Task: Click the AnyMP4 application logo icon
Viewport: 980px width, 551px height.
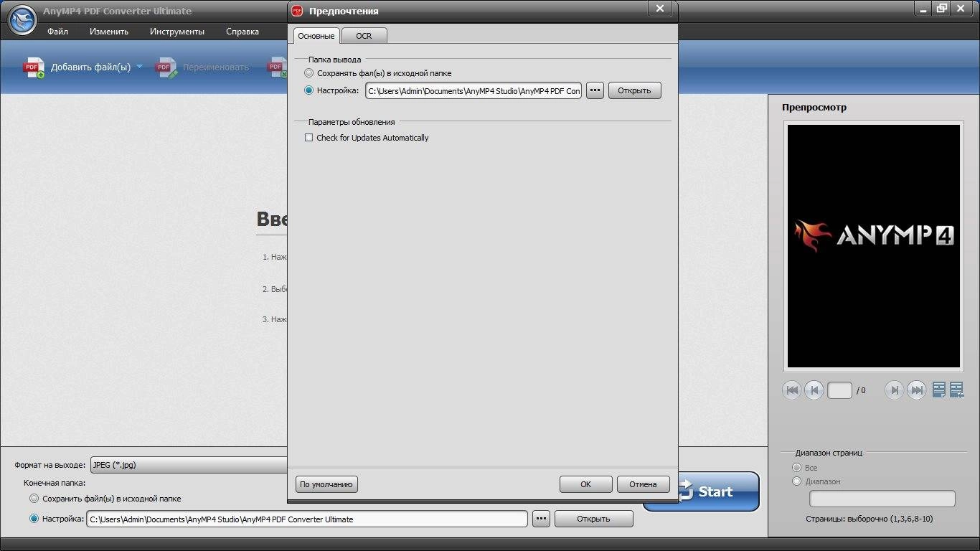Action: pyautogui.click(x=22, y=19)
